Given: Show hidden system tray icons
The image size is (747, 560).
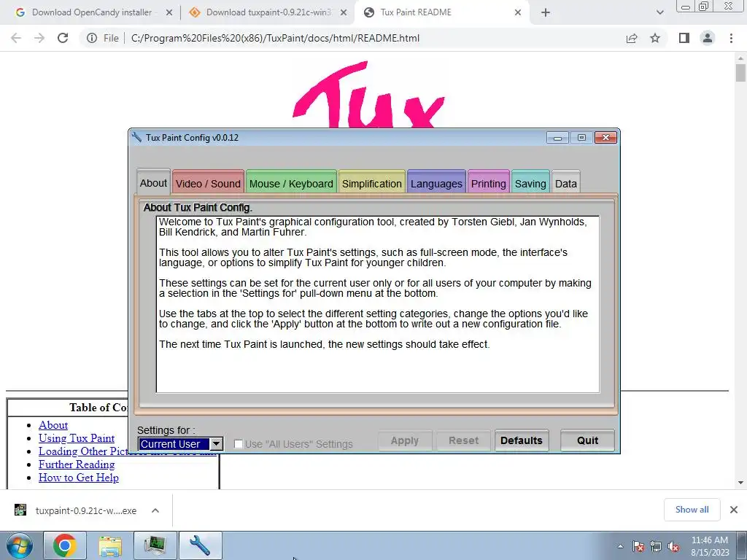Looking at the screenshot, I should coord(620,546).
